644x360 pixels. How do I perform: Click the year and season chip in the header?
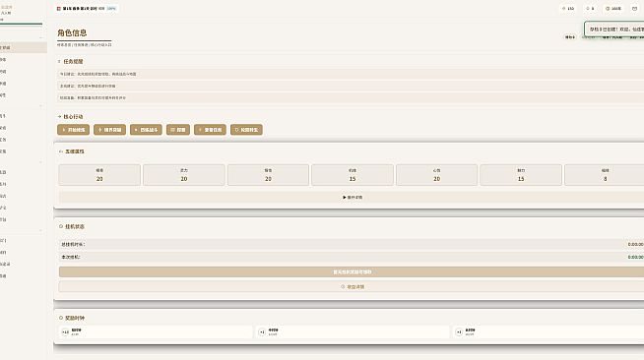point(87,8)
